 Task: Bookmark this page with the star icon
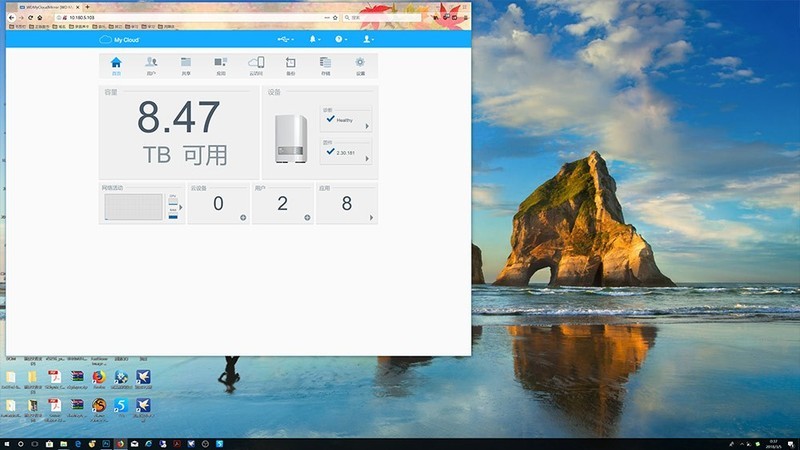point(335,17)
